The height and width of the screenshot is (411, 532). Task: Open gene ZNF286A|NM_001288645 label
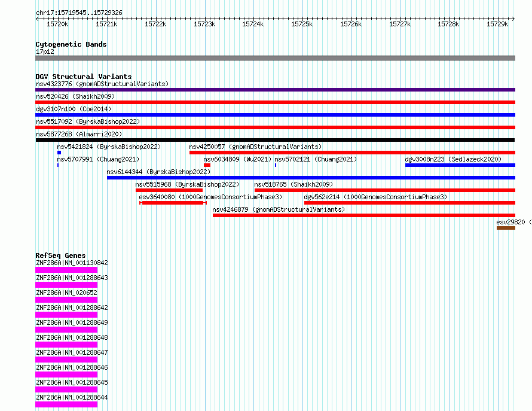click(72, 382)
